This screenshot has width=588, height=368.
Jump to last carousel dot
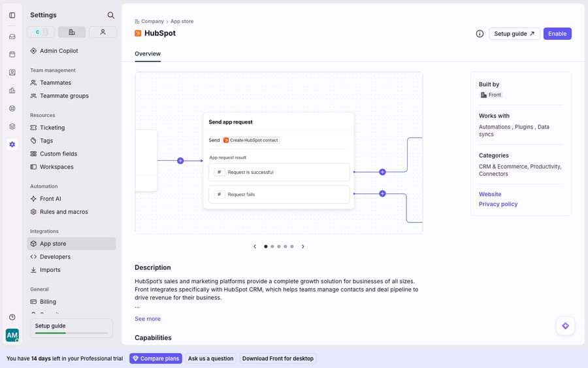(292, 247)
